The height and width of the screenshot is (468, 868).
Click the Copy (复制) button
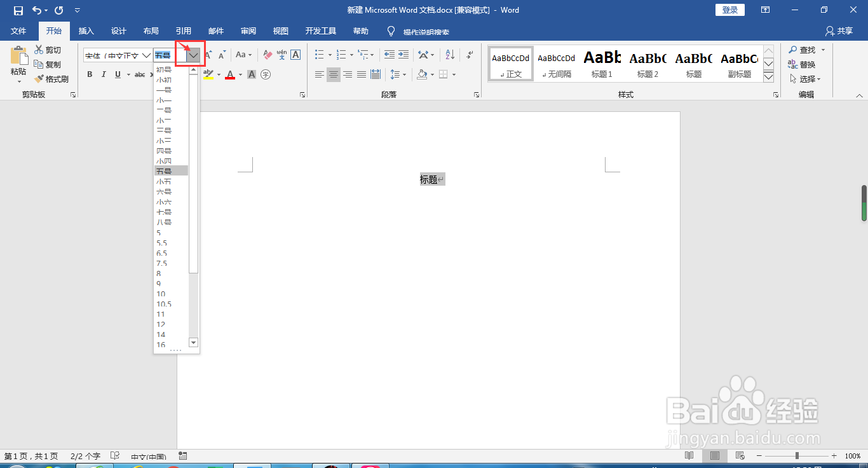pos(48,64)
